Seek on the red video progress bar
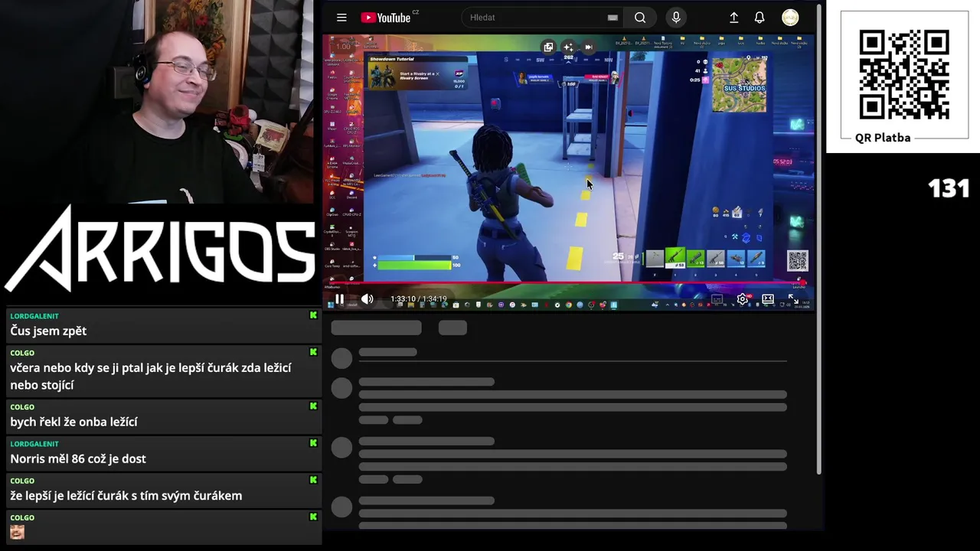The image size is (980, 551). pyautogui.click(x=567, y=283)
